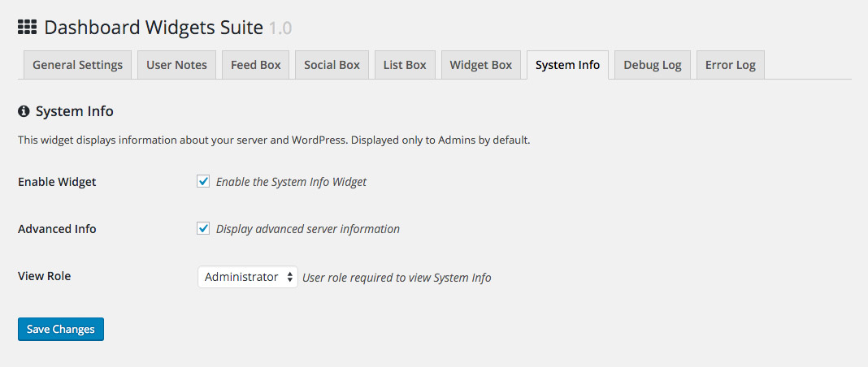Select the List Box tab
868x367 pixels.
[x=405, y=65]
